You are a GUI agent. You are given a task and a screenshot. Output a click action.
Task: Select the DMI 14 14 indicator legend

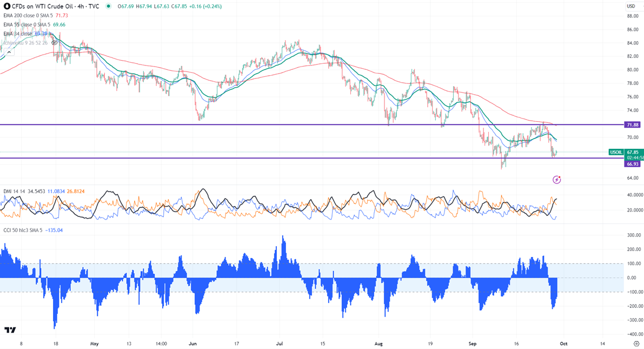(x=15, y=192)
